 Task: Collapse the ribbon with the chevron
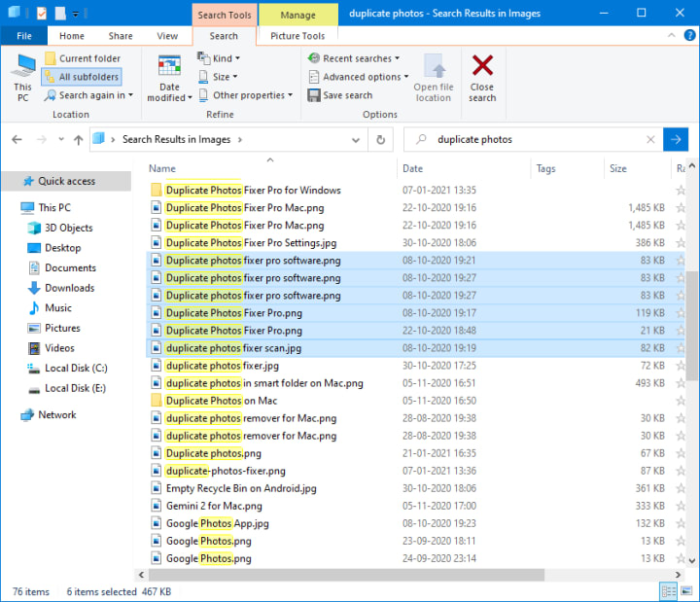tap(671, 35)
